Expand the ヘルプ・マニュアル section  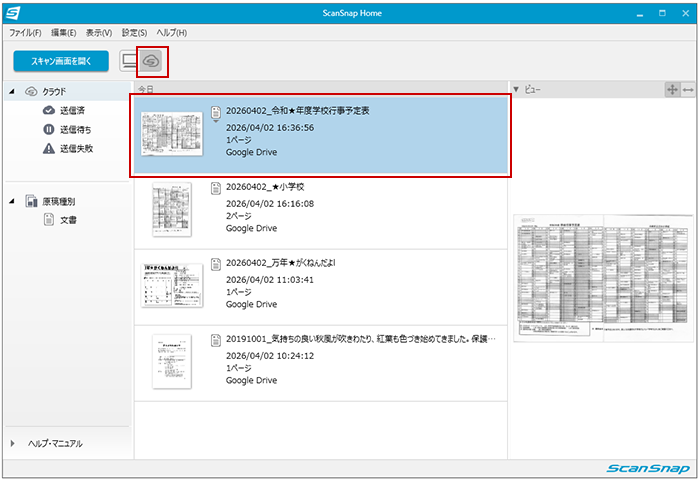tap(12, 443)
